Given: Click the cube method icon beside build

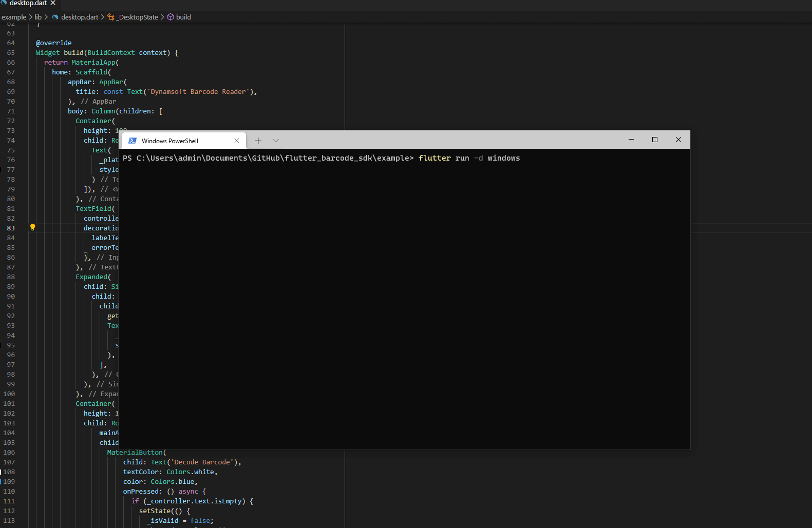Looking at the screenshot, I should tap(171, 17).
